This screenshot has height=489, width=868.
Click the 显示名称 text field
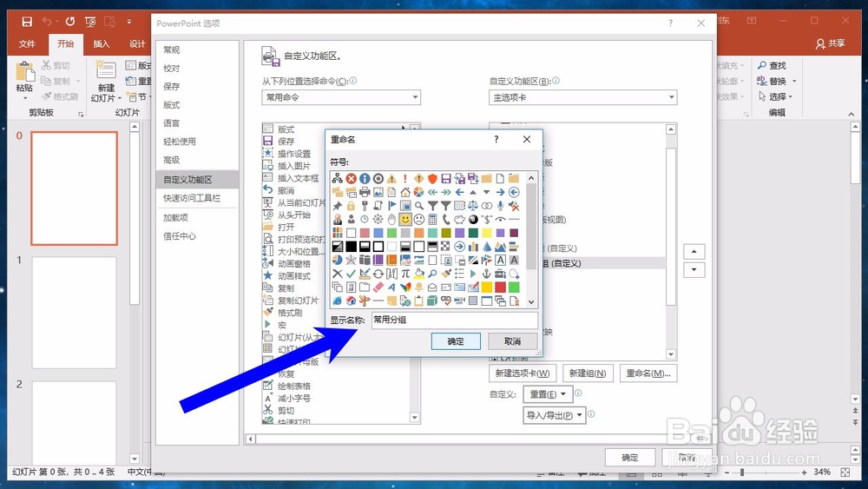pyautogui.click(x=455, y=320)
